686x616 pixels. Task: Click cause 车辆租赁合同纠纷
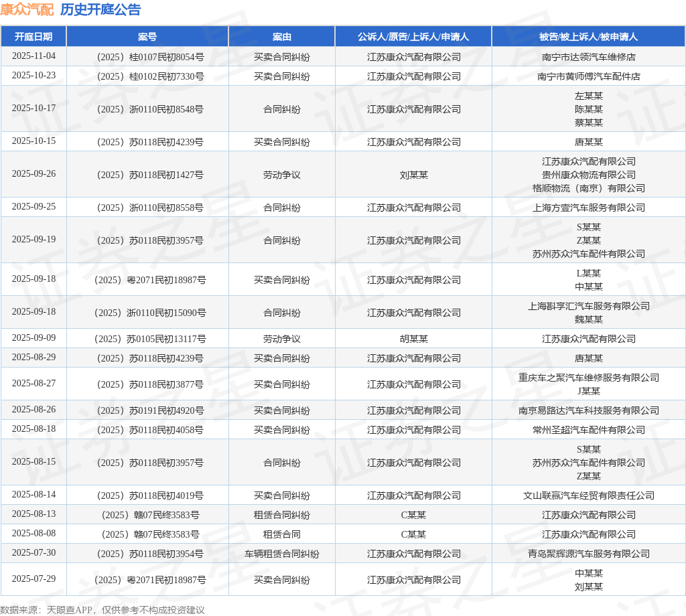(x=282, y=554)
